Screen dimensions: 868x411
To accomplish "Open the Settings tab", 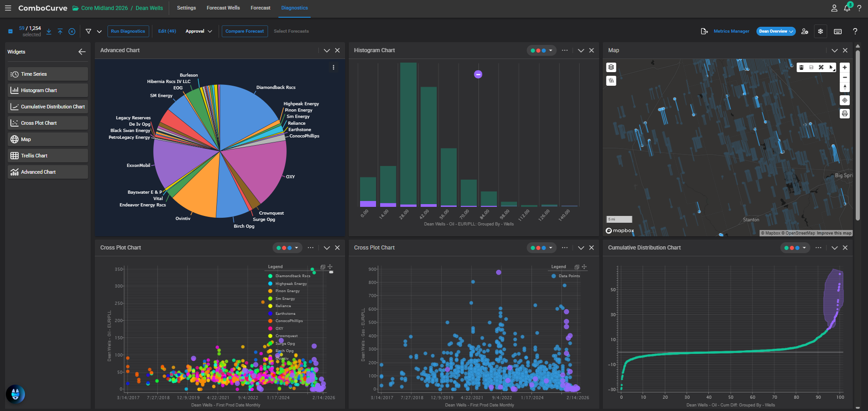I will [x=186, y=8].
